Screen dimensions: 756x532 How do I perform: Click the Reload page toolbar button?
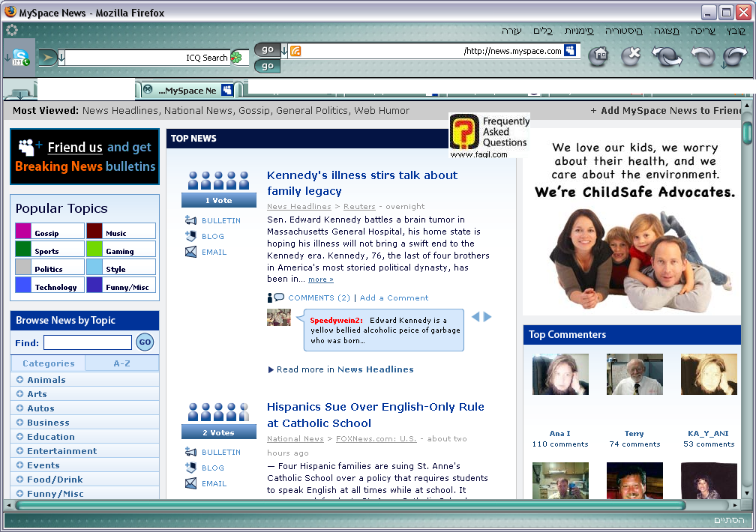(666, 56)
